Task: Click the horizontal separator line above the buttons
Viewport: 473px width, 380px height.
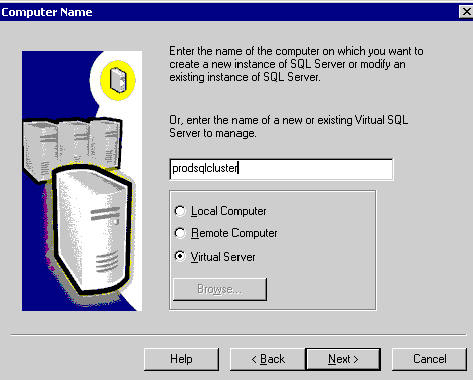Action: [239, 335]
